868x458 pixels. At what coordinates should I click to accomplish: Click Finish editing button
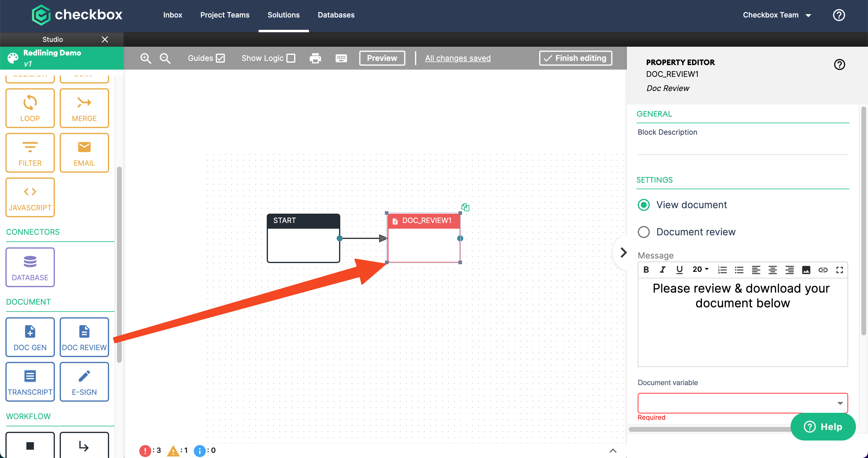[x=575, y=58]
